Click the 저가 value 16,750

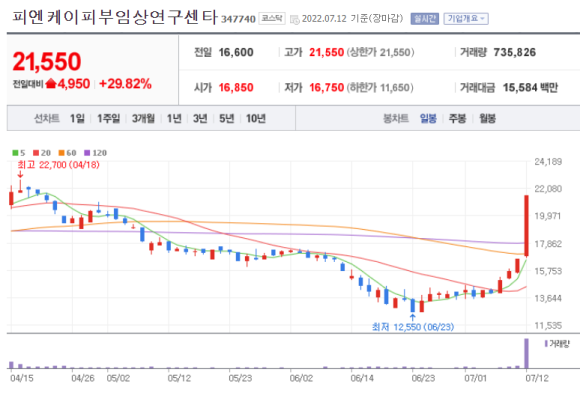coord(327,87)
